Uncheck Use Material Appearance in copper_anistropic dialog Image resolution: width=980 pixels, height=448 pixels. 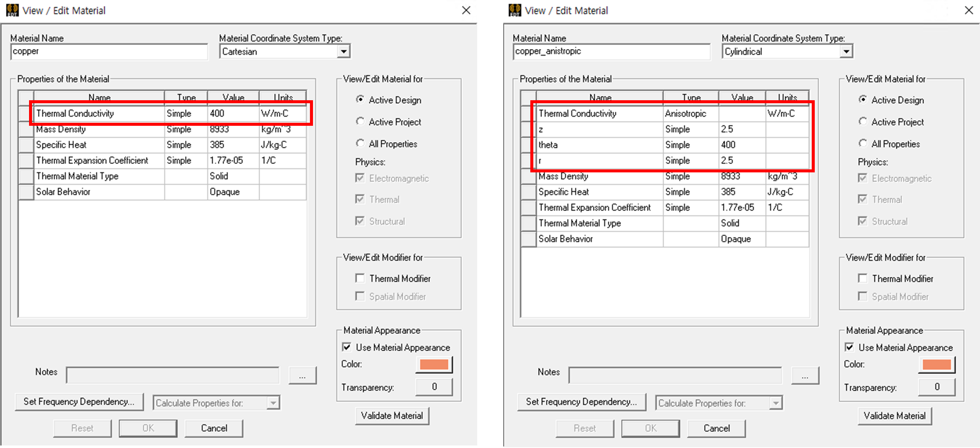pyautogui.click(x=849, y=347)
